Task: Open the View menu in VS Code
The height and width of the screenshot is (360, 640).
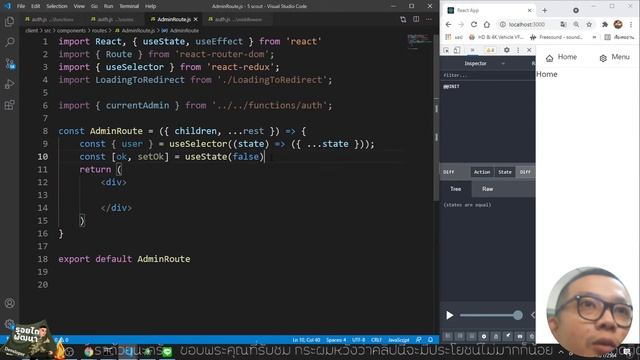Action: tap(79, 6)
